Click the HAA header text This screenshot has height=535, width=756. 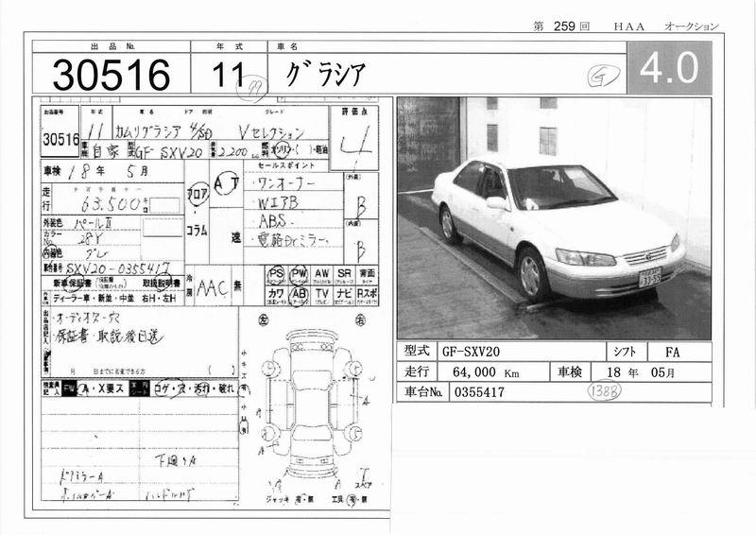(x=628, y=26)
